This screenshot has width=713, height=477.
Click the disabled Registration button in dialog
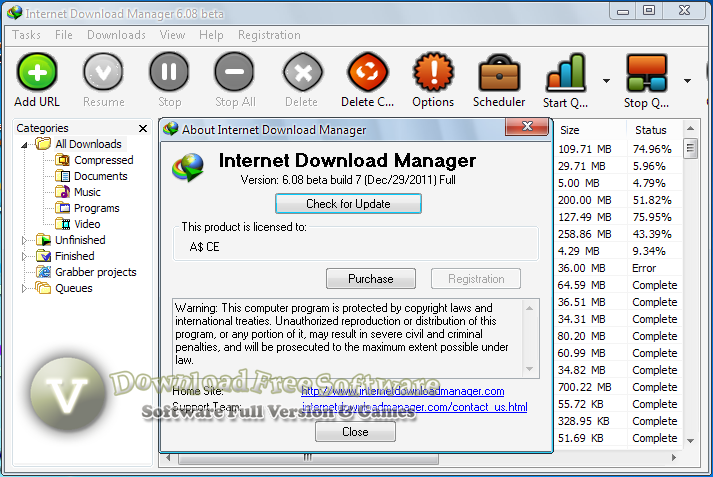point(476,279)
